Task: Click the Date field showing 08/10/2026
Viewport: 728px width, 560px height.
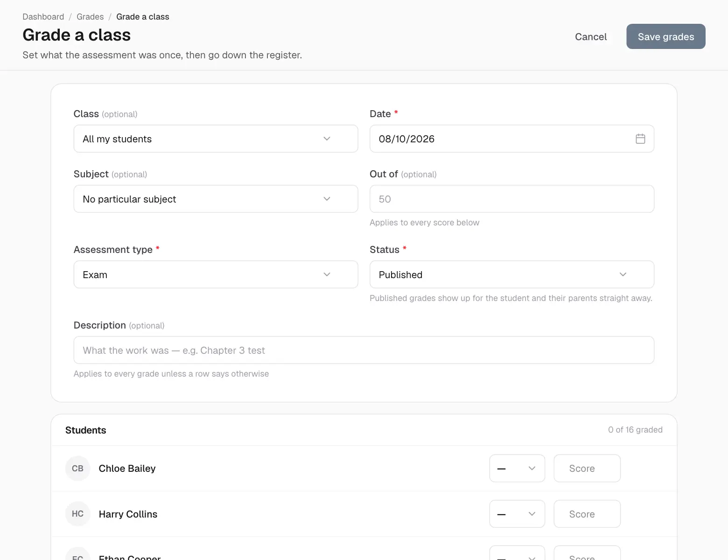Action: pos(511,139)
